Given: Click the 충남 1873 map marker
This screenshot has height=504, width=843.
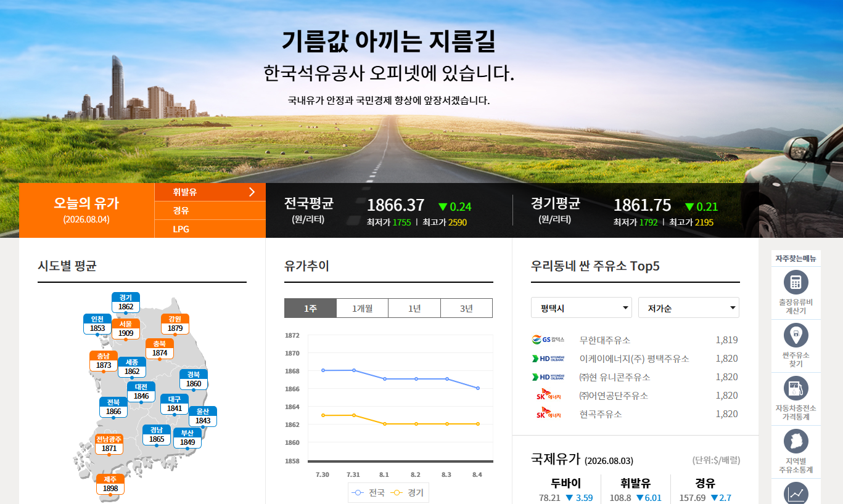Looking at the screenshot, I should coord(104,361).
